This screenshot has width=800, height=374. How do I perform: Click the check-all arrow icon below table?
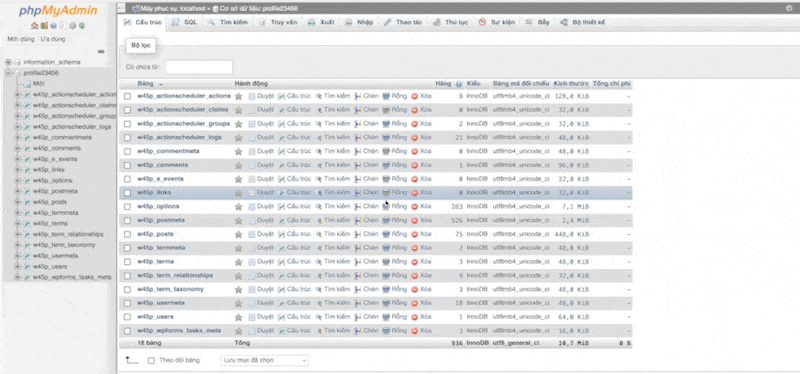132,360
